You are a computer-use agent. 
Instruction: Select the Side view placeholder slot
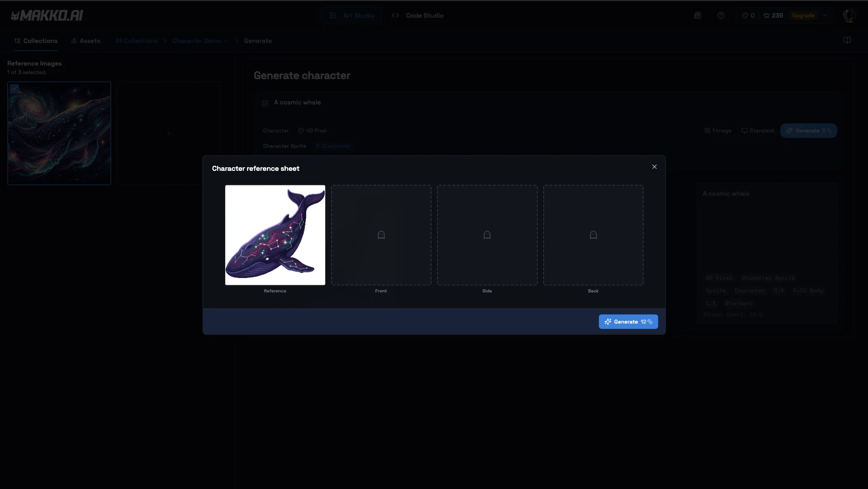coord(487,235)
